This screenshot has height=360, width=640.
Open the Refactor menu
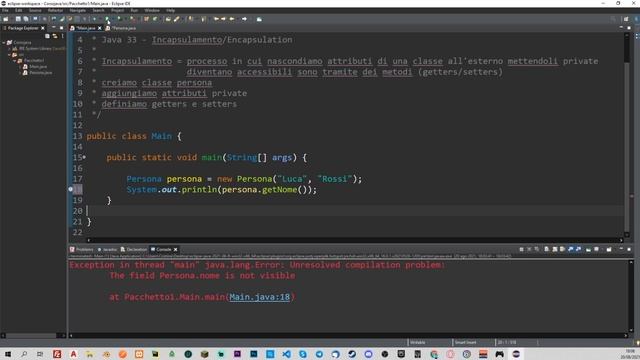[x=55, y=10]
